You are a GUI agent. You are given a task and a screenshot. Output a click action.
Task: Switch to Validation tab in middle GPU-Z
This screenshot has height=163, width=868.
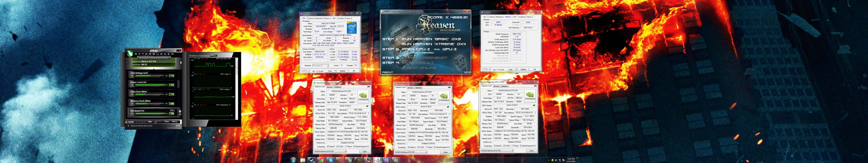click(418, 88)
